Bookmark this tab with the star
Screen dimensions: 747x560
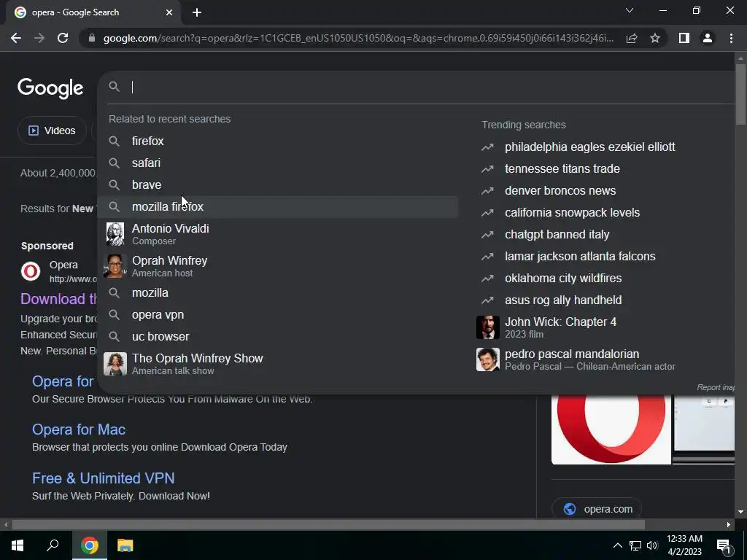pyautogui.click(x=655, y=38)
